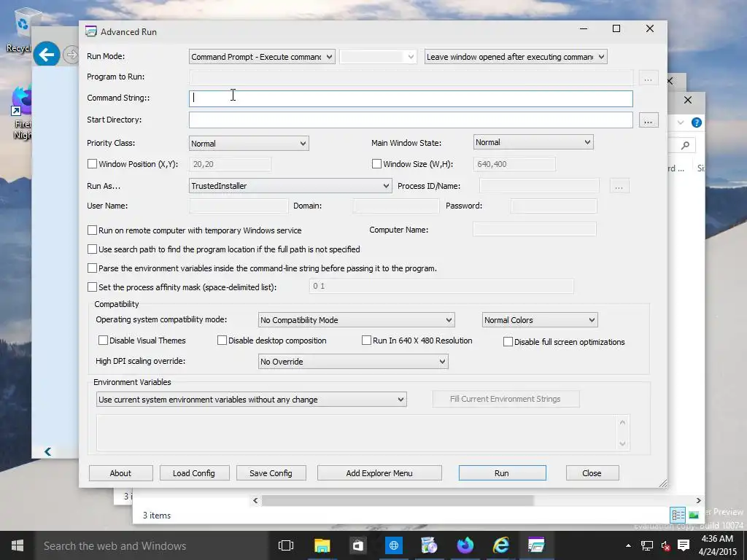Open the Main Window State dropdown
Image resolution: width=747 pixels, height=560 pixels.
coord(533,142)
